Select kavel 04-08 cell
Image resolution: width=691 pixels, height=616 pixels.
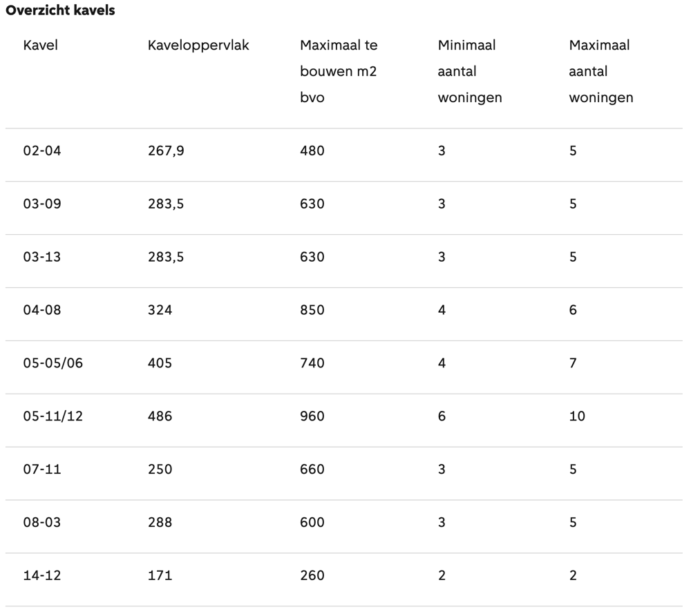(x=42, y=310)
